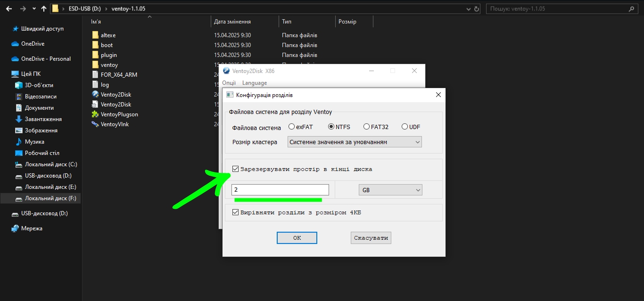The image size is (644, 301).
Task: Select the Ventoy2Disk application icon with blue disc
Action: click(96, 95)
